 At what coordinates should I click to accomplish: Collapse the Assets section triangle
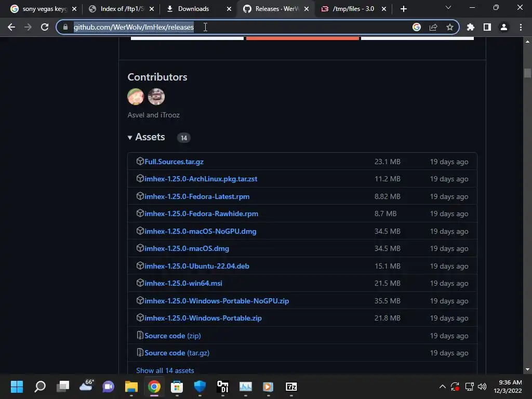coord(129,137)
